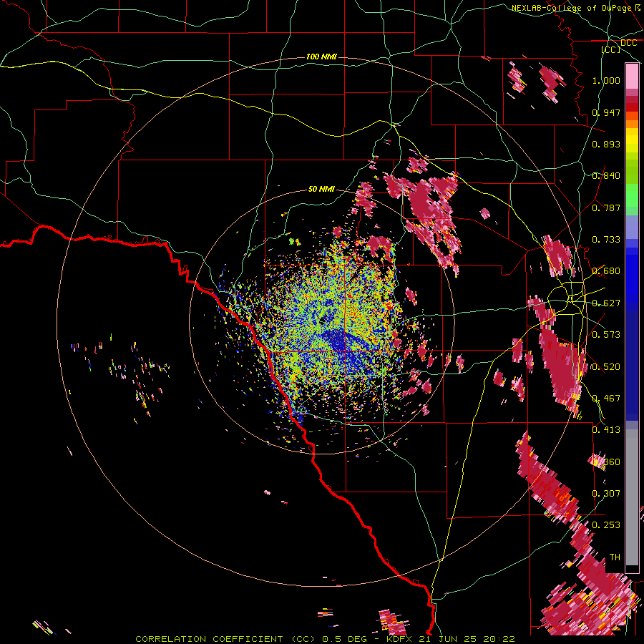Click the 0.947 value on color scale
The height and width of the screenshot is (644, 644).
coord(606,112)
